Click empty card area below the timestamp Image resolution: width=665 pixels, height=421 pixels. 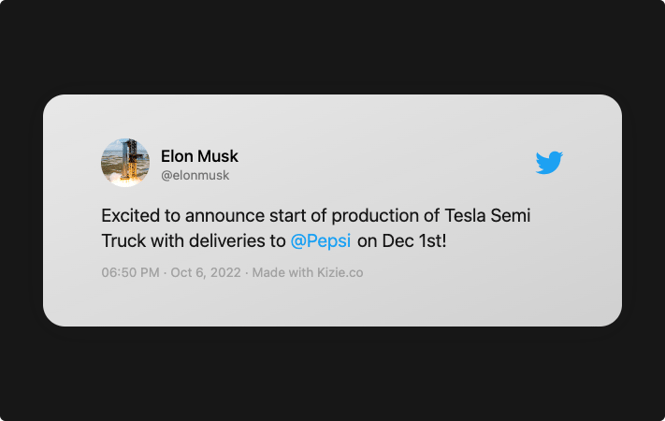332,303
